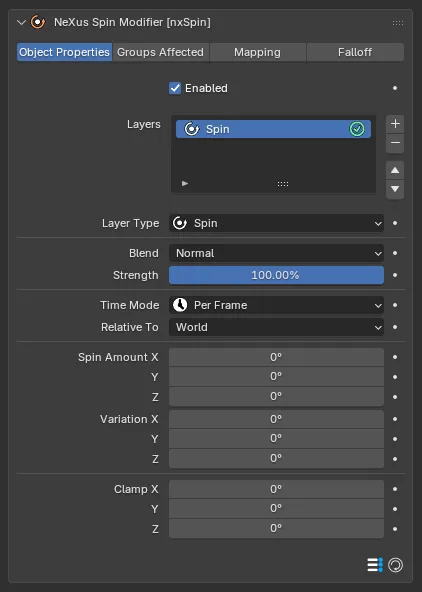Click the Variation Z animate dot
422x592 pixels.
[395, 459]
